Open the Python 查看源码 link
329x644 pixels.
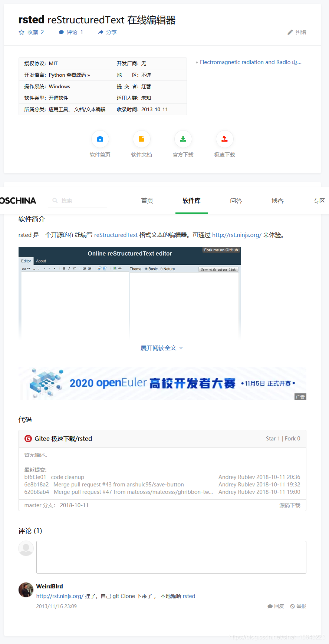(69, 75)
